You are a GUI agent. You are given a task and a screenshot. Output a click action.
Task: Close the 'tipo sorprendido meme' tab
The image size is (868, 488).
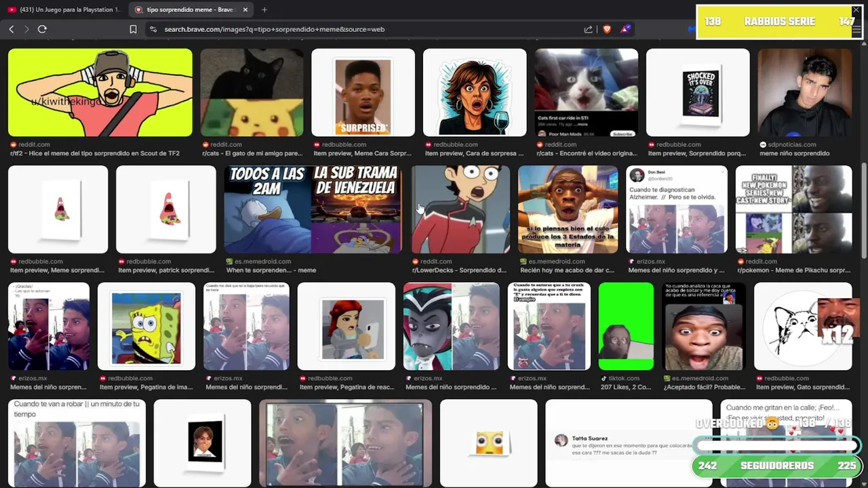(245, 9)
